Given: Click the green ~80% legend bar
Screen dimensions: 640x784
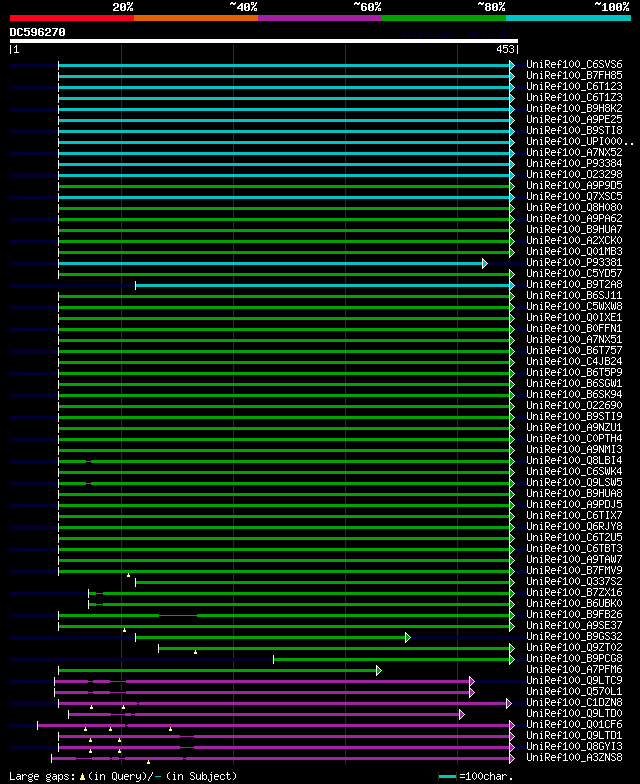Looking at the screenshot, I should [x=444, y=18].
